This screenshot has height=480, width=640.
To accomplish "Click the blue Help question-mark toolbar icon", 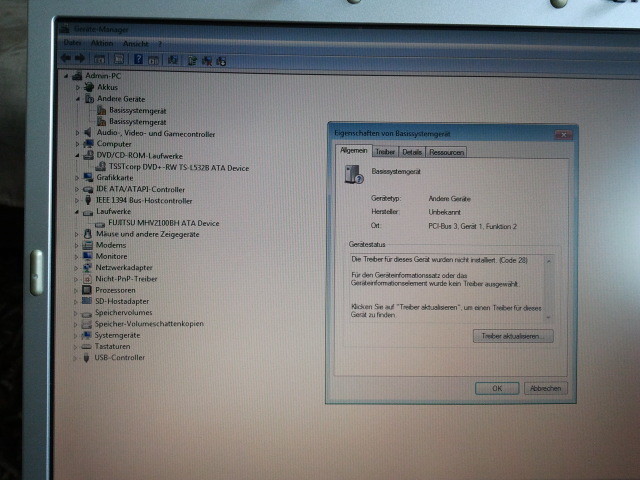I will pos(138,59).
